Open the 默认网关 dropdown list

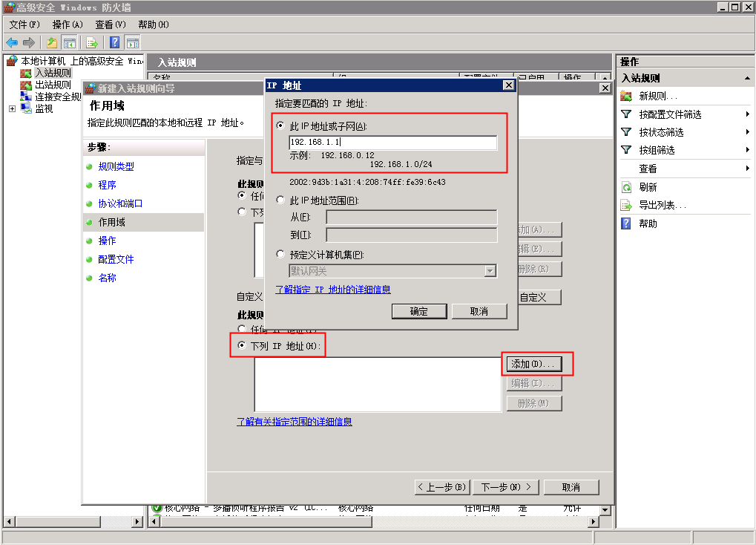[x=490, y=271]
